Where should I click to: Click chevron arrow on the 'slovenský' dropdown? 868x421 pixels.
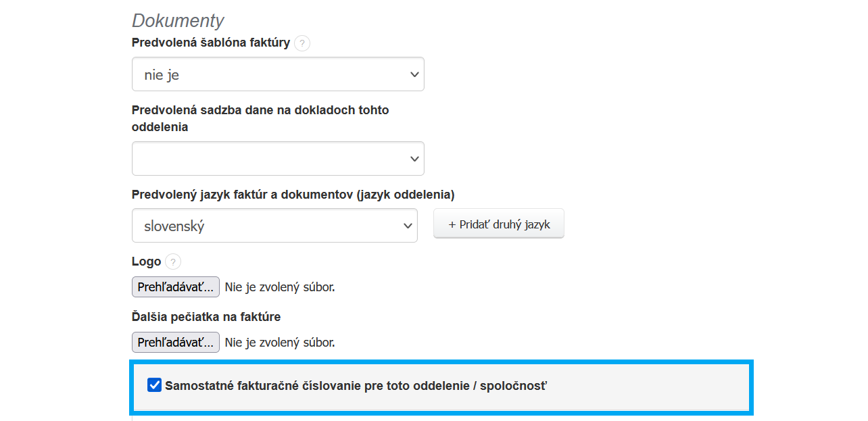[x=408, y=226]
